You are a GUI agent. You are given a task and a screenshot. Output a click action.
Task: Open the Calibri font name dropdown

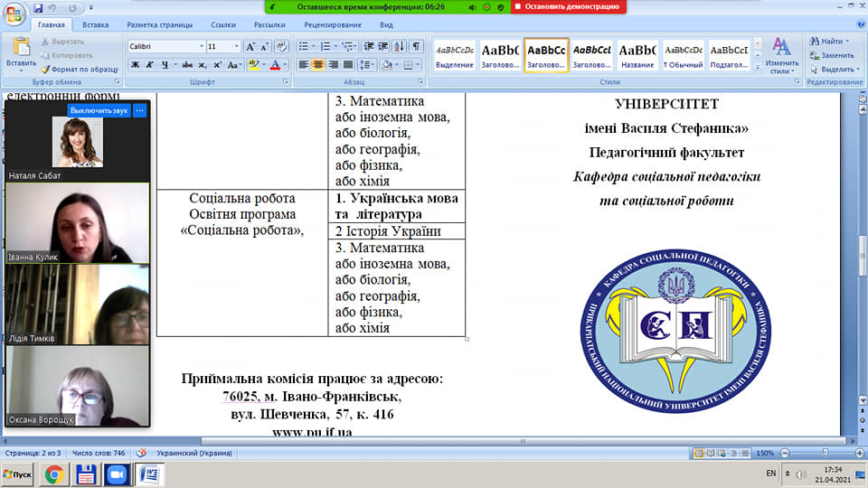coord(201,45)
